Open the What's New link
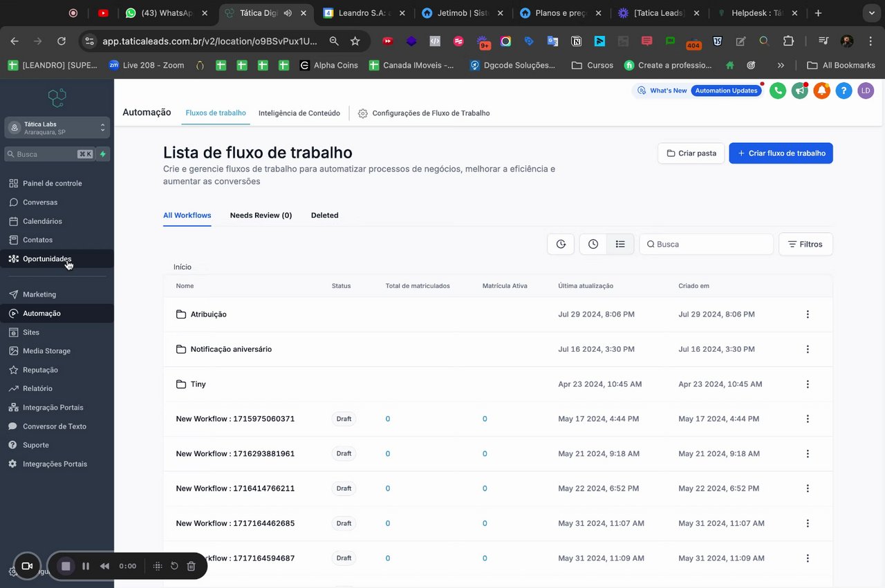This screenshot has width=885, height=588. click(x=662, y=91)
